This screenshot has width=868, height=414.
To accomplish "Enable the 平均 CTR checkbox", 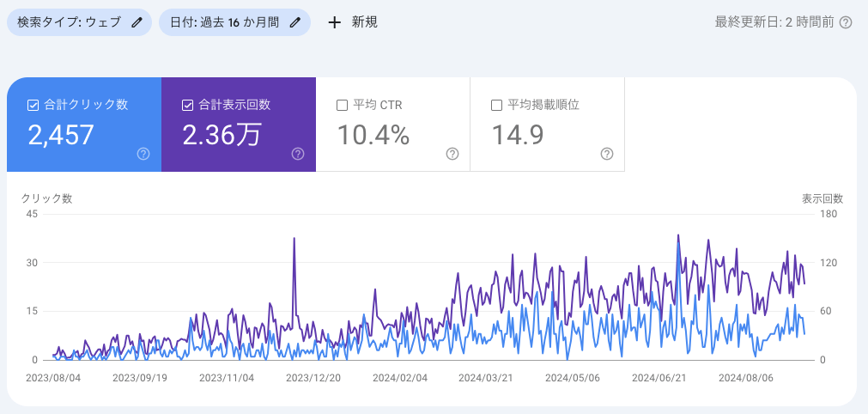I will pyautogui.click(x=342, y=105).
